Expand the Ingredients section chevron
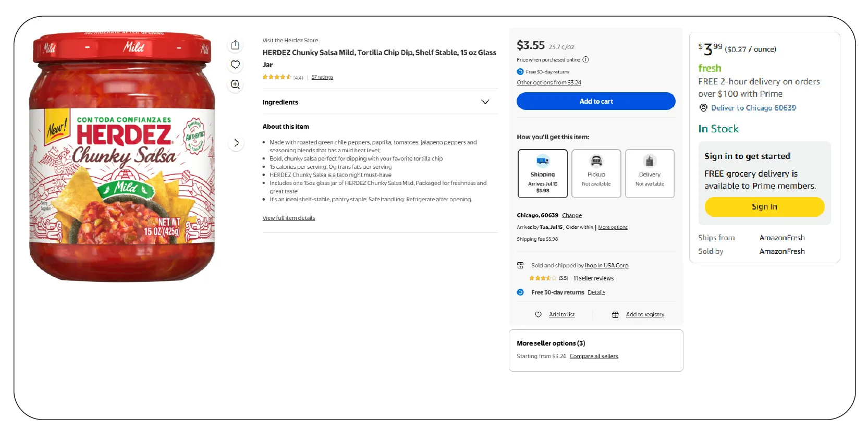 485,102
